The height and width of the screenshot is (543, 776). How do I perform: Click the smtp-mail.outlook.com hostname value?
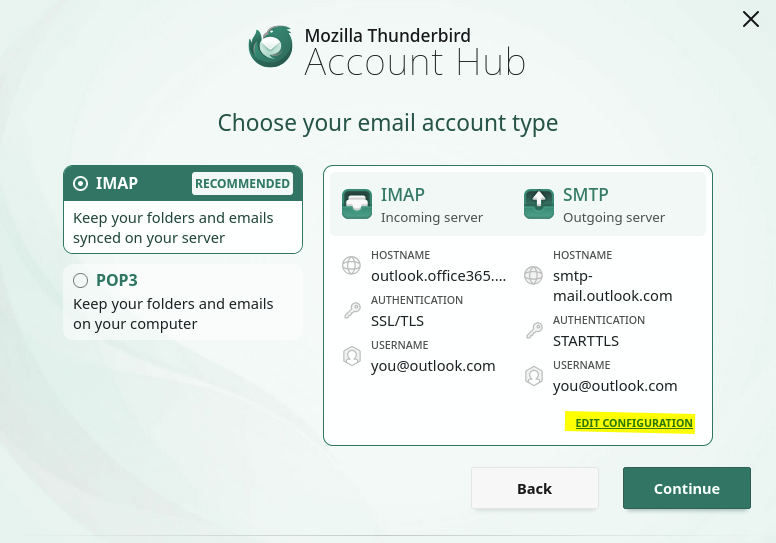(612, 286)
